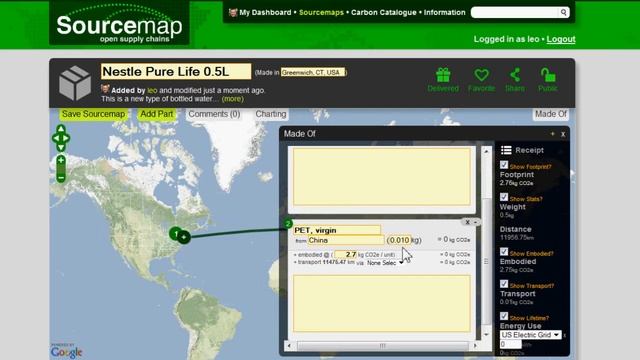Click the top search input field
The width and height of the screenshot is (640, 360).
click(515, 12)
